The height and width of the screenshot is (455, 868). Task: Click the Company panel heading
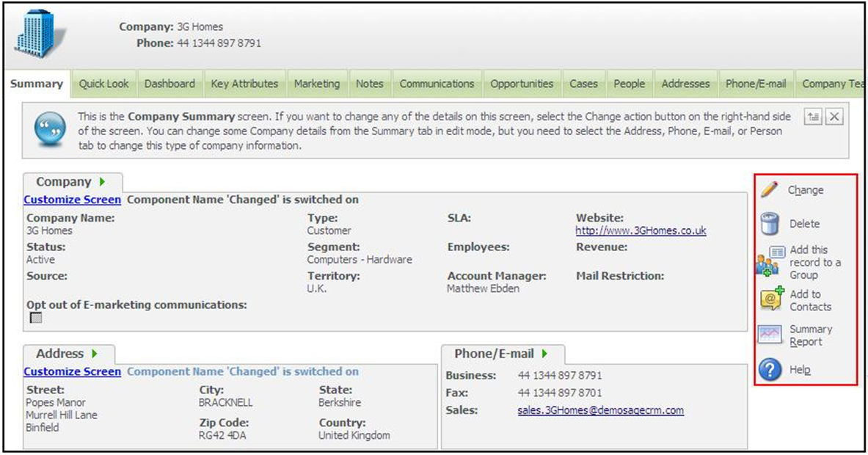[x=64, y=181]
